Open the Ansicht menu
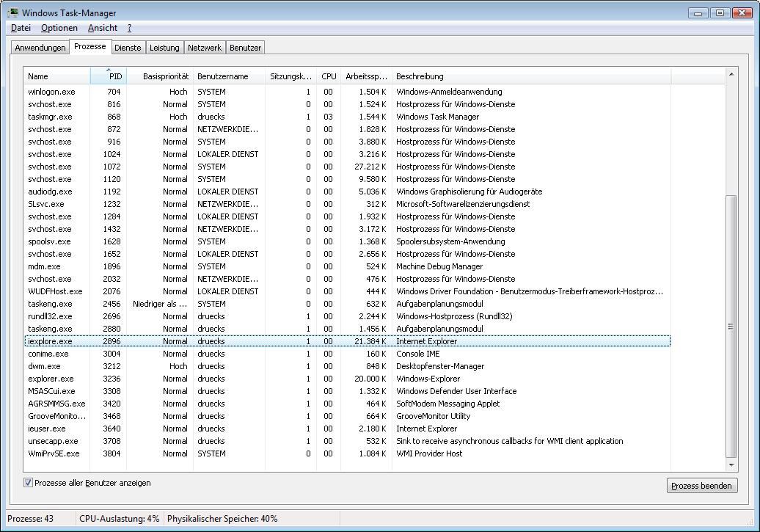 point(102,28)
